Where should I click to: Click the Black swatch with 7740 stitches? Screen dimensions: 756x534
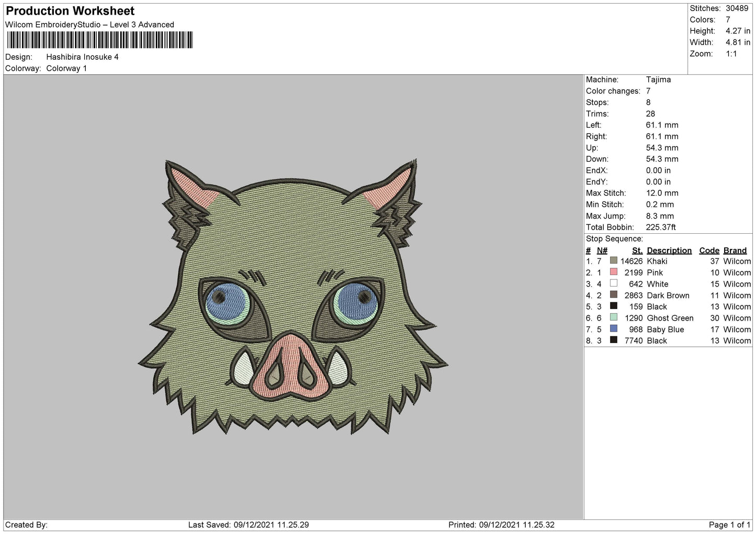[613, 340]
